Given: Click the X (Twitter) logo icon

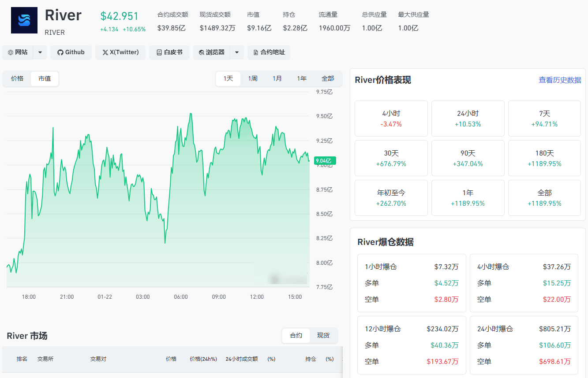Looking at the screenshot, I should [105, 52].
